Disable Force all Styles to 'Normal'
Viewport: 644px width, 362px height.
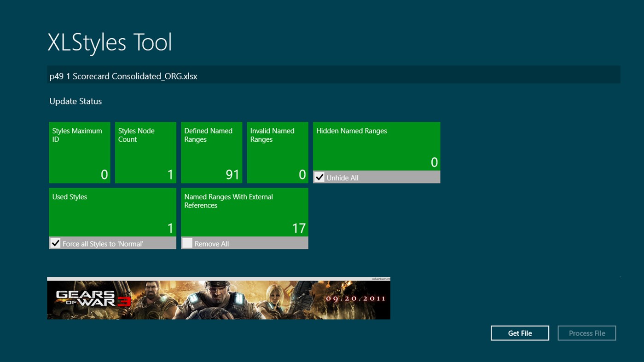click(x=56, y=243)
